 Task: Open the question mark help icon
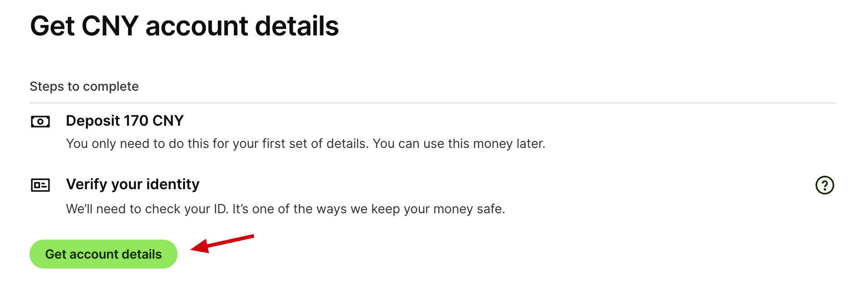(824, 185)
